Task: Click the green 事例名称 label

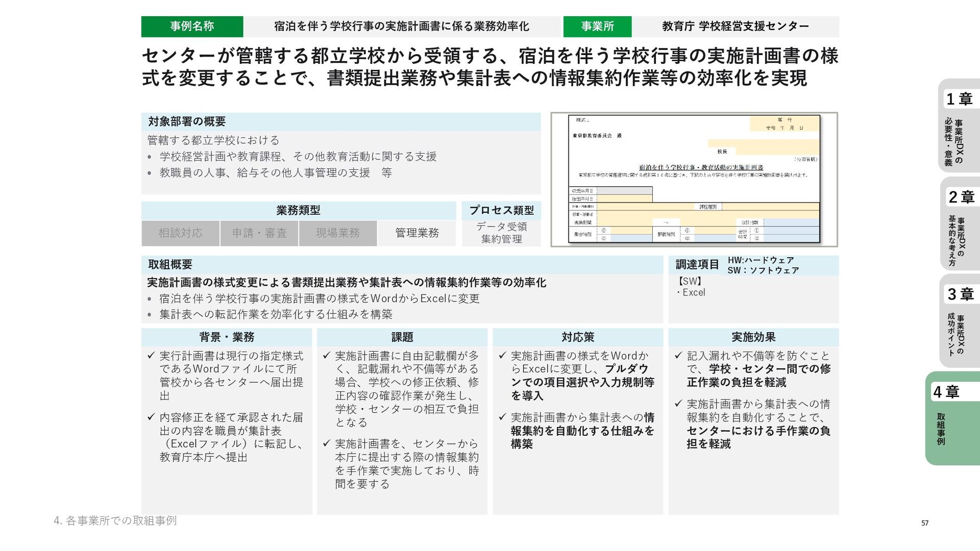Action: pos(192,27)
